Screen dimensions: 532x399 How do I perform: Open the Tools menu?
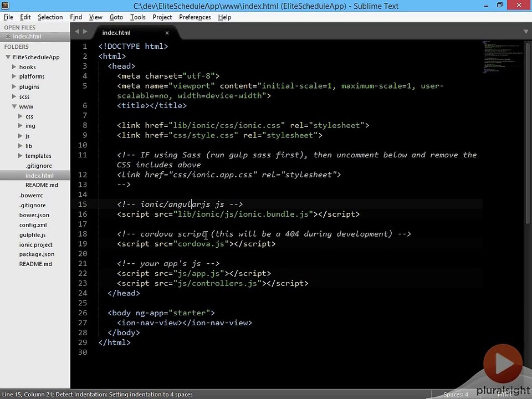(138, 17)
